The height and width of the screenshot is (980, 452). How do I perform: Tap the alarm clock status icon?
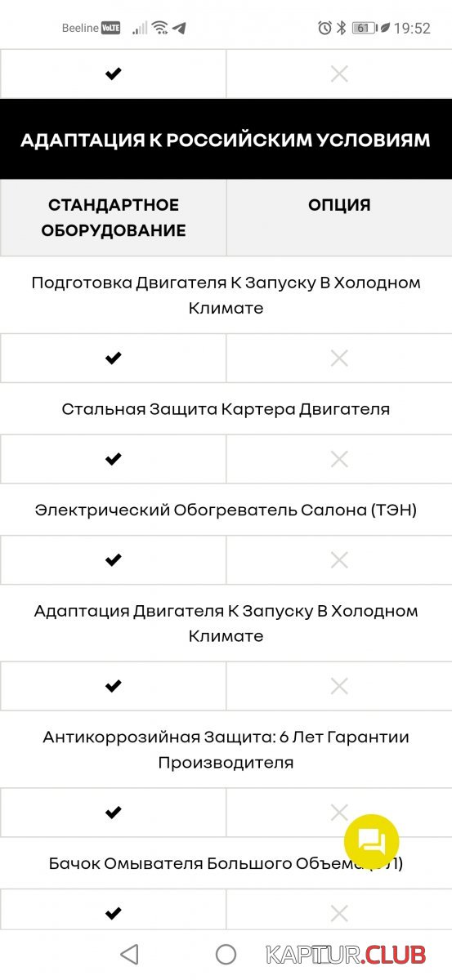point(324,28)
